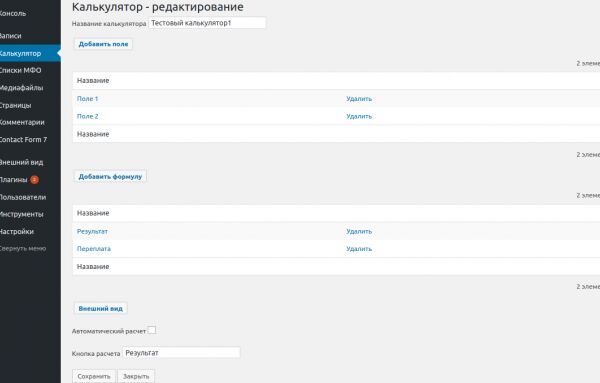Click the Сохранить button
The image size is (600, 383).
tap(94, 376)
